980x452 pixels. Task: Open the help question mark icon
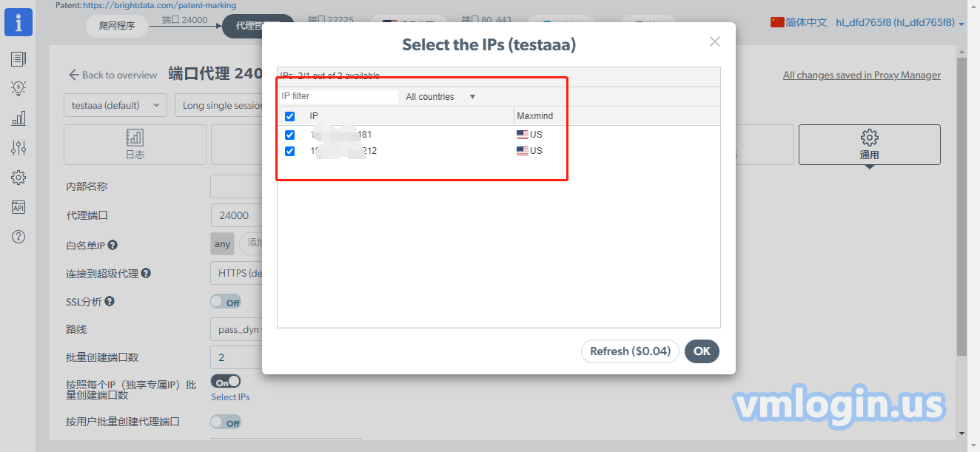click(19, 237)
